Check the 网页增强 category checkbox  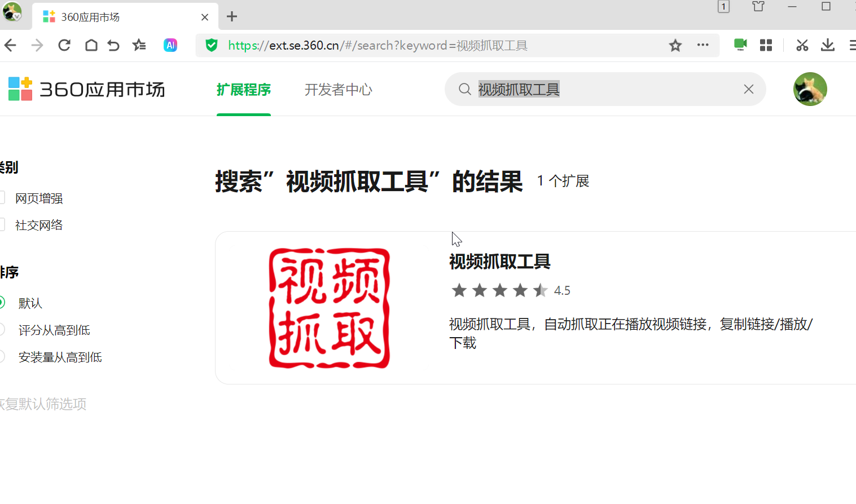(x=2, y=197)
